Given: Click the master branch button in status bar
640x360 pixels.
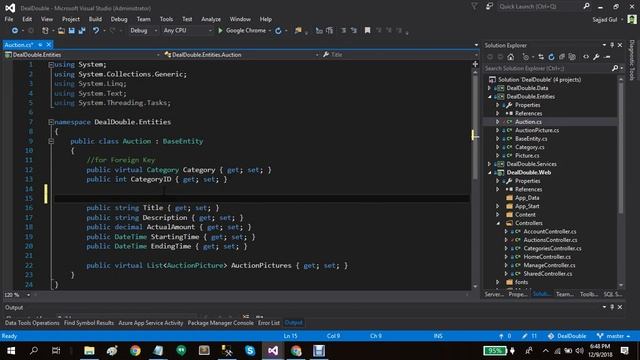Looking at the screenshot, I should [x=613, y=336].
